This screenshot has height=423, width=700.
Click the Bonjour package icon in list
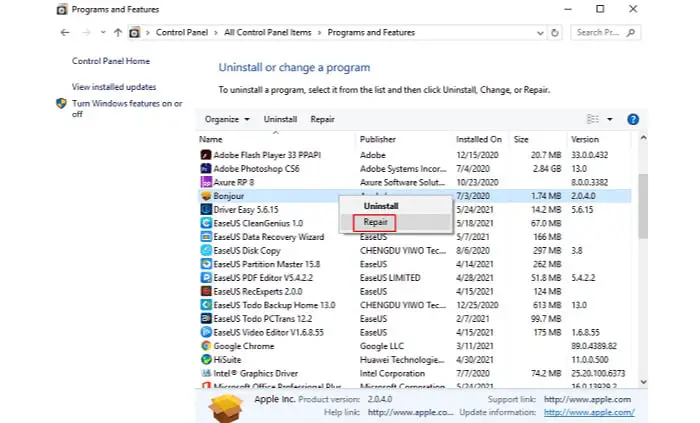coord(206,196)
